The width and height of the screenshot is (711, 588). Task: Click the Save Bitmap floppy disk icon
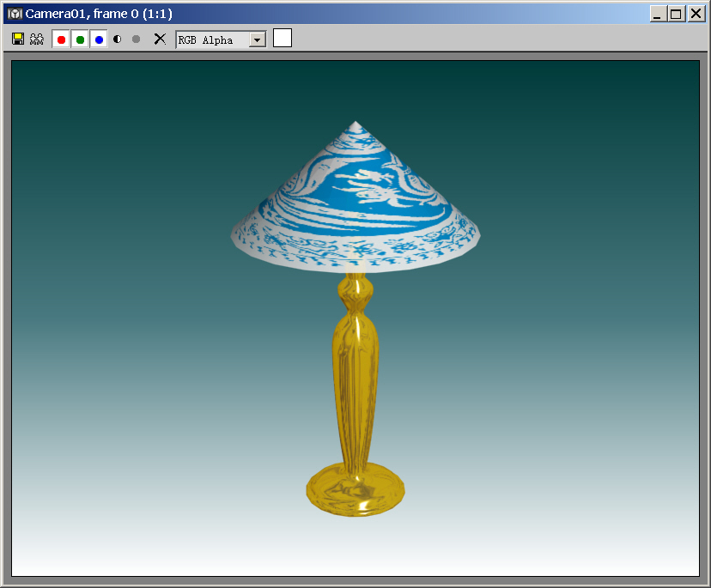pyautogui.click(x=18, y=39)
